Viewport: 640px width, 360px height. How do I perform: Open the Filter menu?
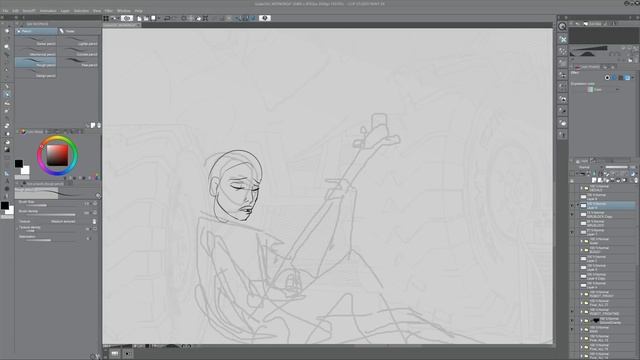click(109, 11)
